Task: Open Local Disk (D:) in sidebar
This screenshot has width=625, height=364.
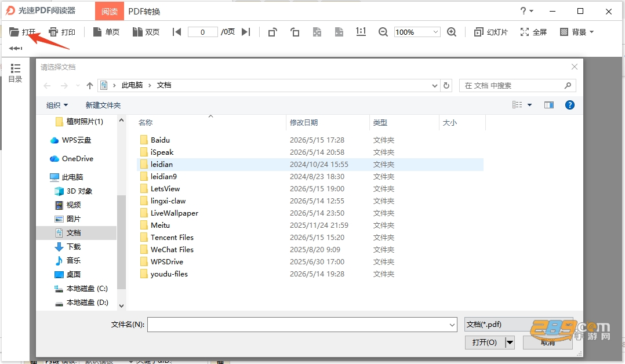Action: [81, 302]
